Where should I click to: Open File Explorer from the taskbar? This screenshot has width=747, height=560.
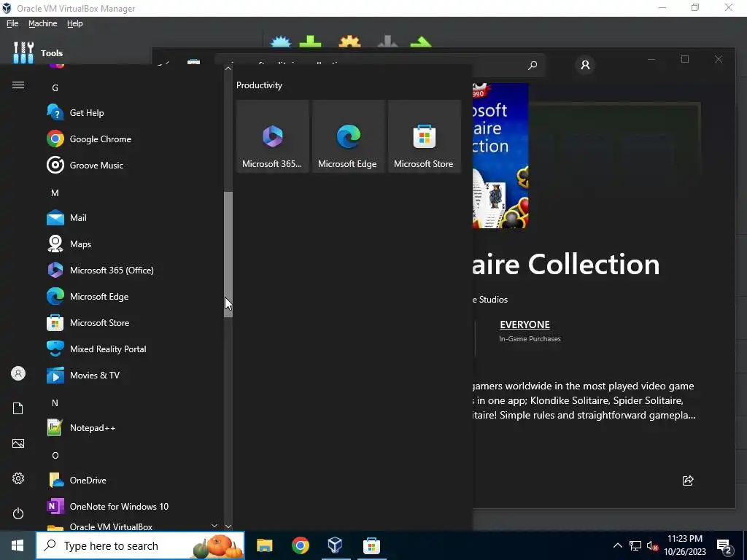coord(264,545)
